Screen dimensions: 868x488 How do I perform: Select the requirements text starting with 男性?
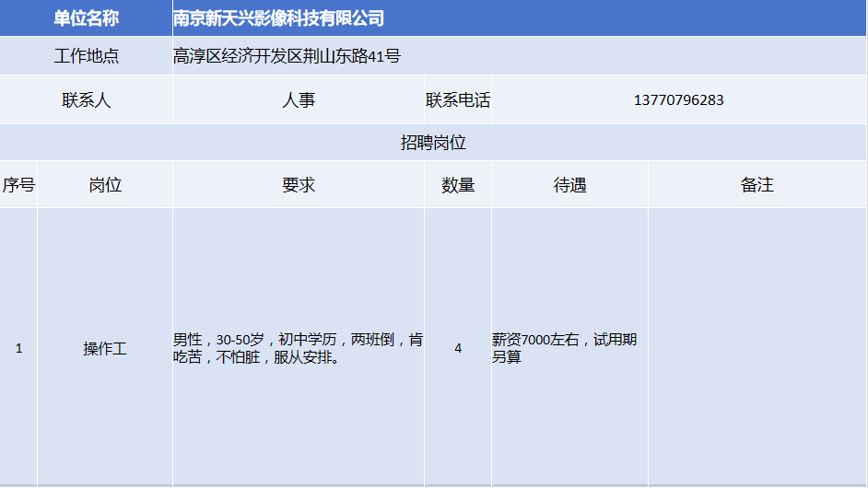pos(298,348)
